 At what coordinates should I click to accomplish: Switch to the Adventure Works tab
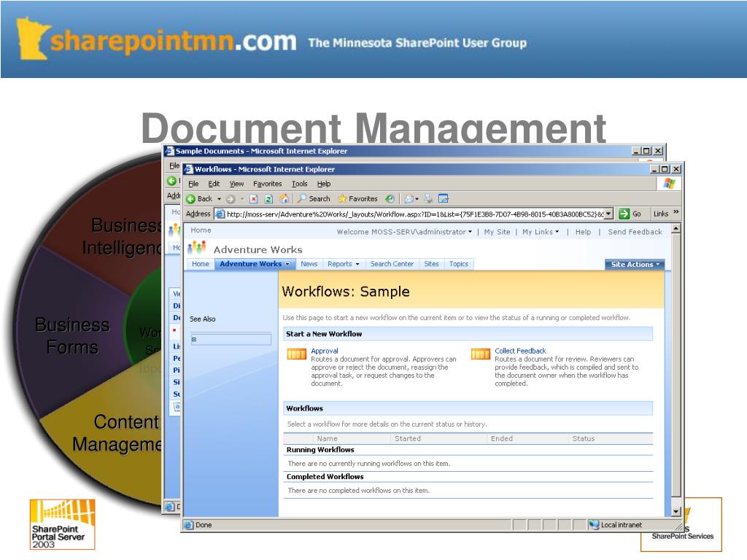point(255,264)
